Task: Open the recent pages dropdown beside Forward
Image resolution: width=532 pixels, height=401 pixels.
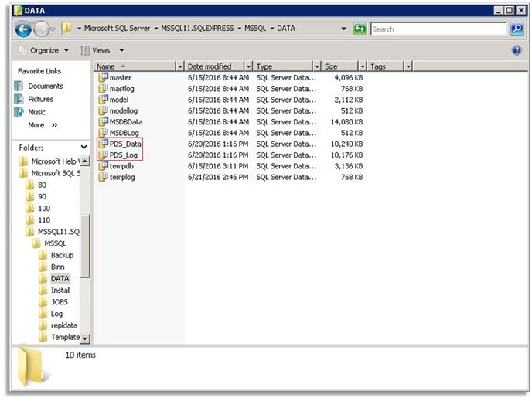Action: tap(53, 29)
